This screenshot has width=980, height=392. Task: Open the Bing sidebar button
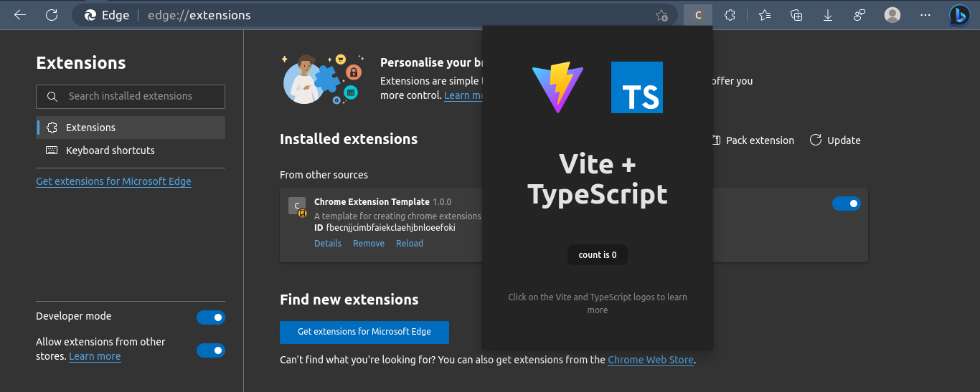click(959, 15)
